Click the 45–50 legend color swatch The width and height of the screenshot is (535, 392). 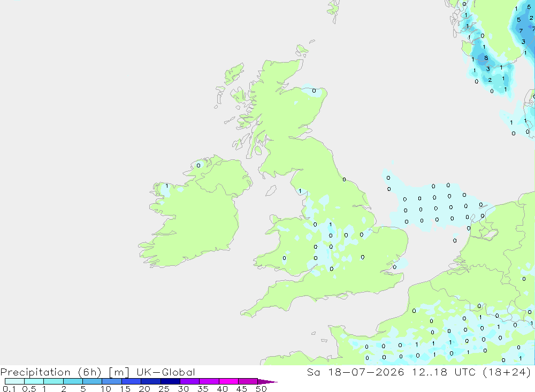pyautogui.click(x=248, y=381)
